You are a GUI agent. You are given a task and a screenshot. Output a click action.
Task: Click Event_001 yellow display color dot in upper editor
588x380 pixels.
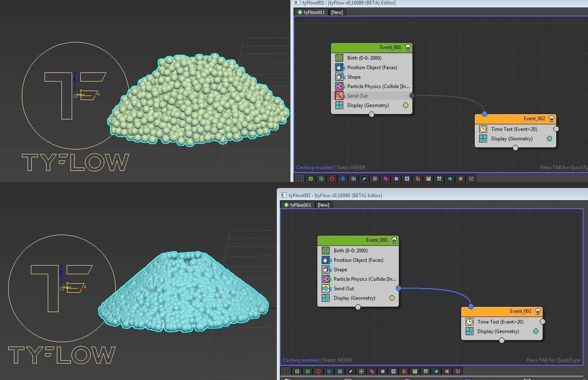[x=405, y=105]
